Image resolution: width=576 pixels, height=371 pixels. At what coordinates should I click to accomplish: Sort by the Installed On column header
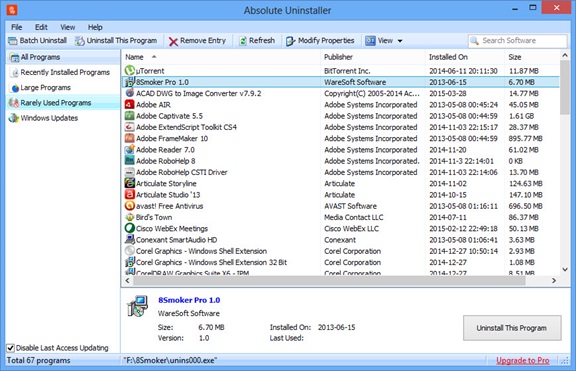point(465,57)
